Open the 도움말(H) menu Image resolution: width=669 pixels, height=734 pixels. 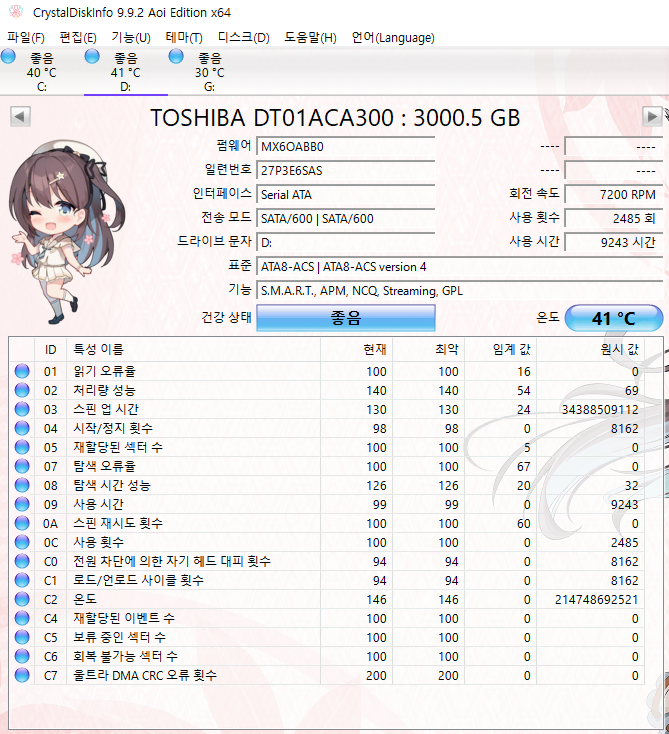[x=310, y=37]
